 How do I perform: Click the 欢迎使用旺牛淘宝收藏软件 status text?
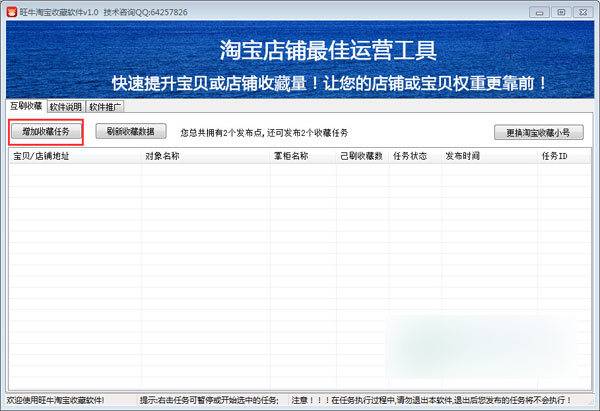(55, 400)
